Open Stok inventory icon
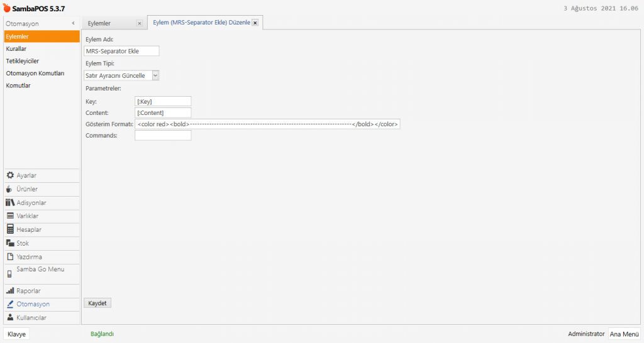 [10, 243]
